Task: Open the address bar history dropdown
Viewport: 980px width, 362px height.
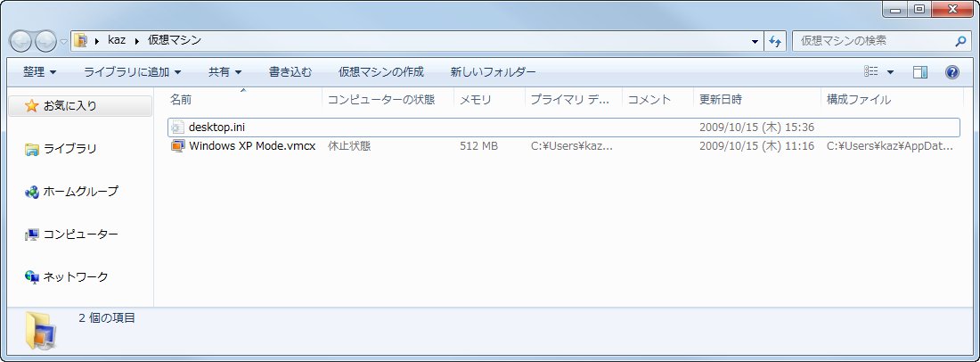Action: click(755, 41)
